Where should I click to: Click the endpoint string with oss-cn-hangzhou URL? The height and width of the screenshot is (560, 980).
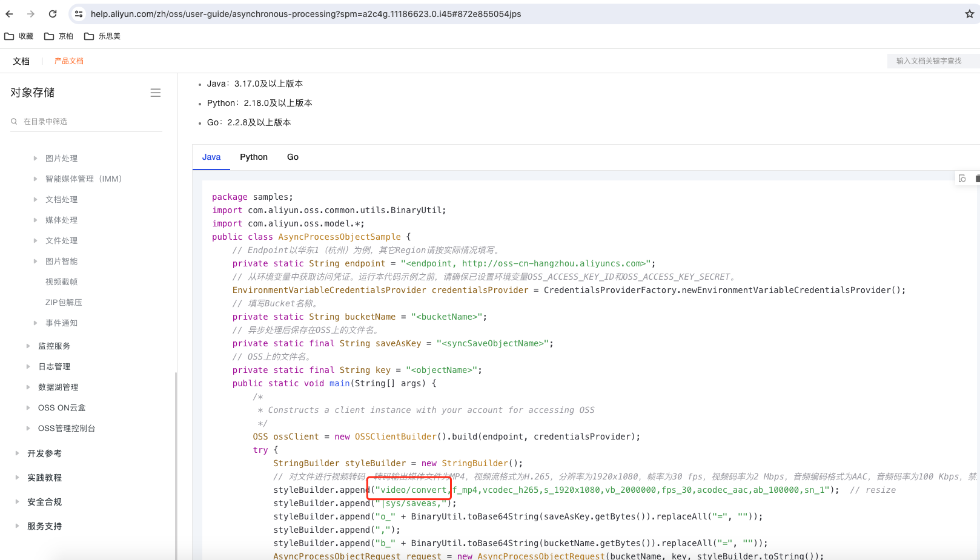pos(526,263)
